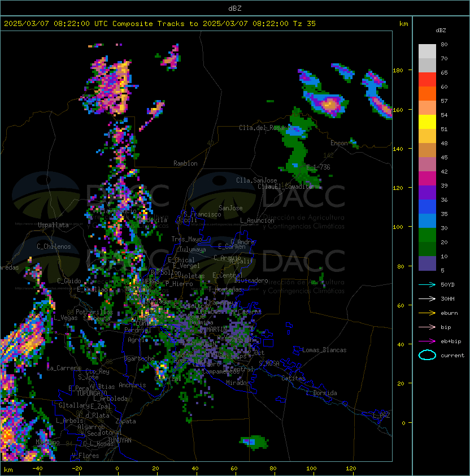This screenshot has width=470, height=476.
Task: Click the 'Tres_Mayo' map label
Action: (x=186, y=239)
